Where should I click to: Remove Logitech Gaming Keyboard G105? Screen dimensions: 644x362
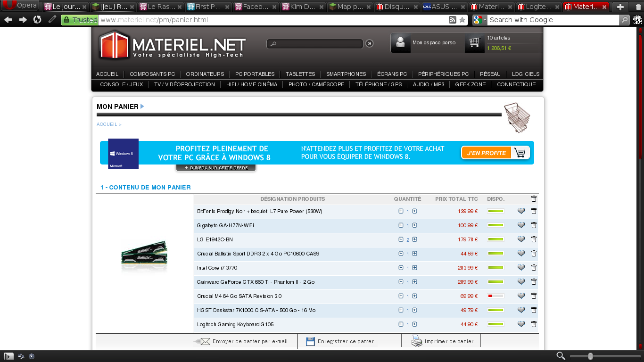tap(534, 324)
